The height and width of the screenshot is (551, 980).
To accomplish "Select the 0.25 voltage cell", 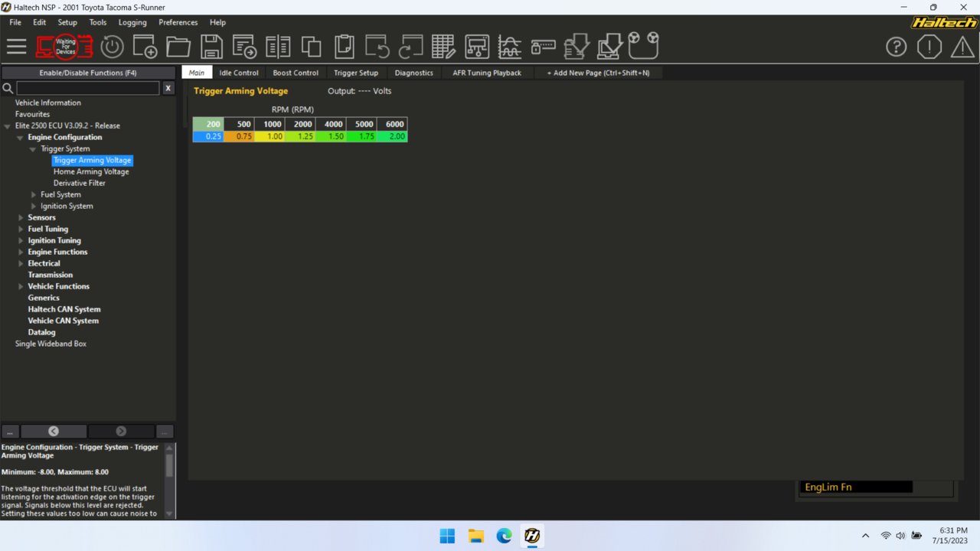I will click(208, 136).
